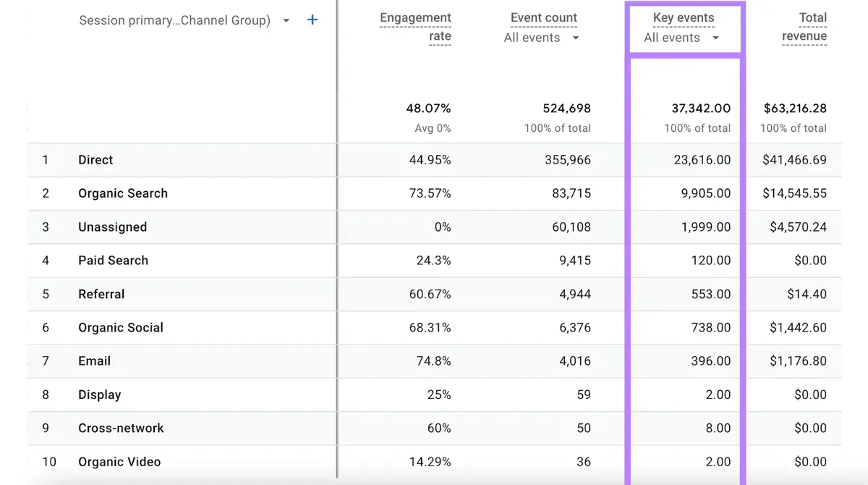Select the Direct channel row label
The image size is (868, 485).
tap(95, 160)
